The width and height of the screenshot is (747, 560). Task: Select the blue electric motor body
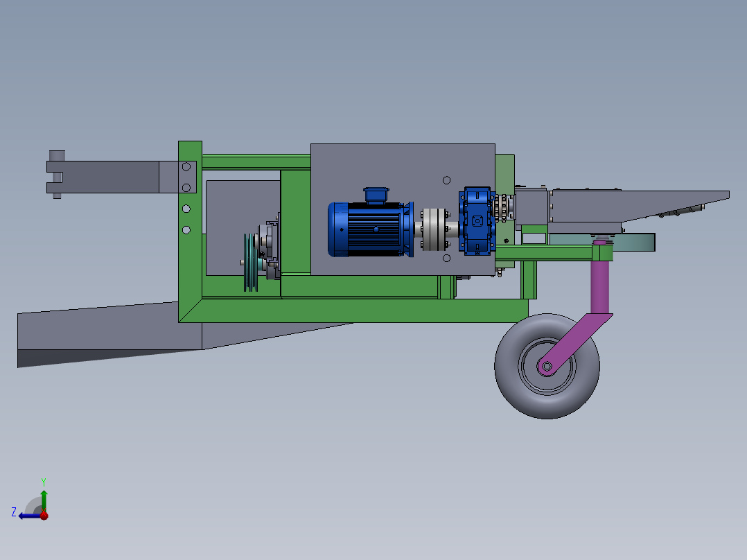(370, 229)
